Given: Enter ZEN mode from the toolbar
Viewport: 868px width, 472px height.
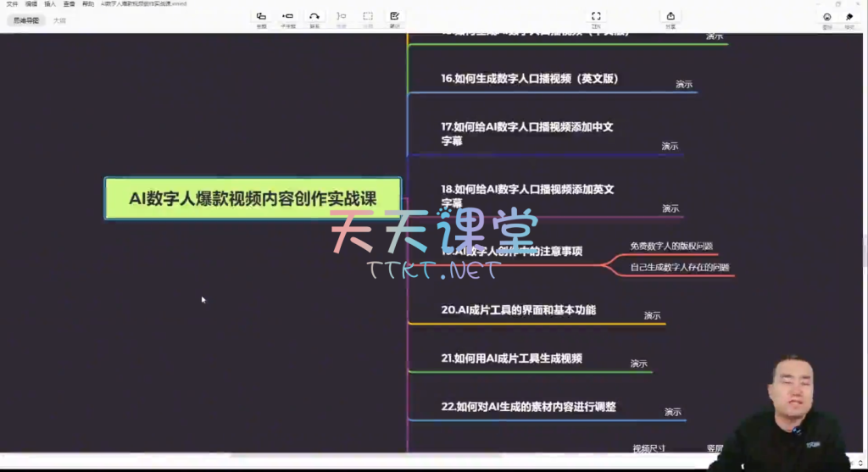Looking at the screenshot, I should (x=596, y=17).
